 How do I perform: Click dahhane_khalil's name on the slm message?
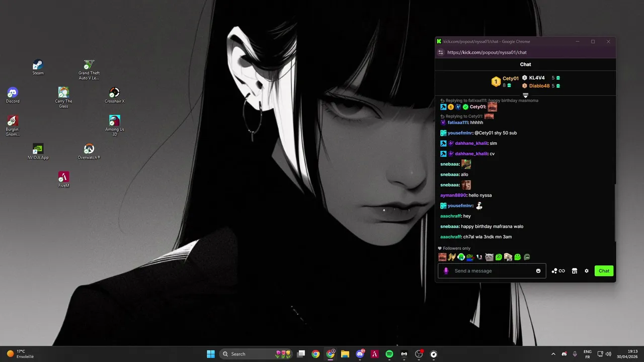click(471, 143)
